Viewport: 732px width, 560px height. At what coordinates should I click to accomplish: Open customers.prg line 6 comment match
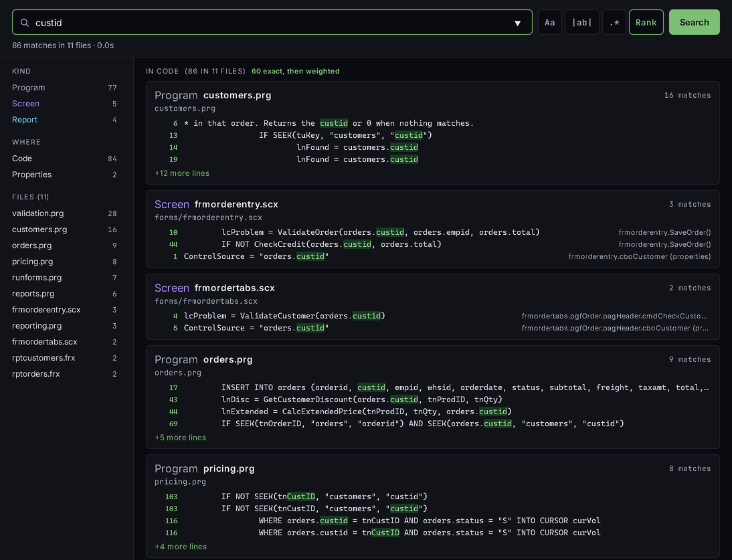tap(433, 123)
